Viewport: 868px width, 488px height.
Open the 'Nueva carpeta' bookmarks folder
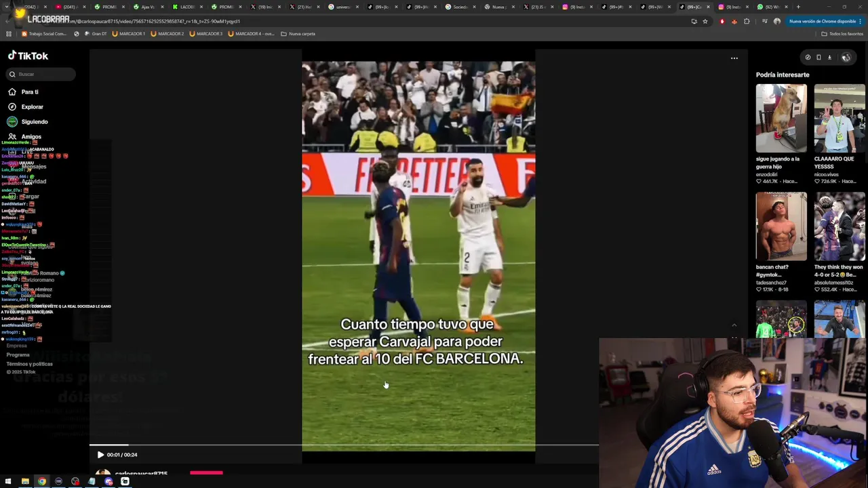pos(298,33)
